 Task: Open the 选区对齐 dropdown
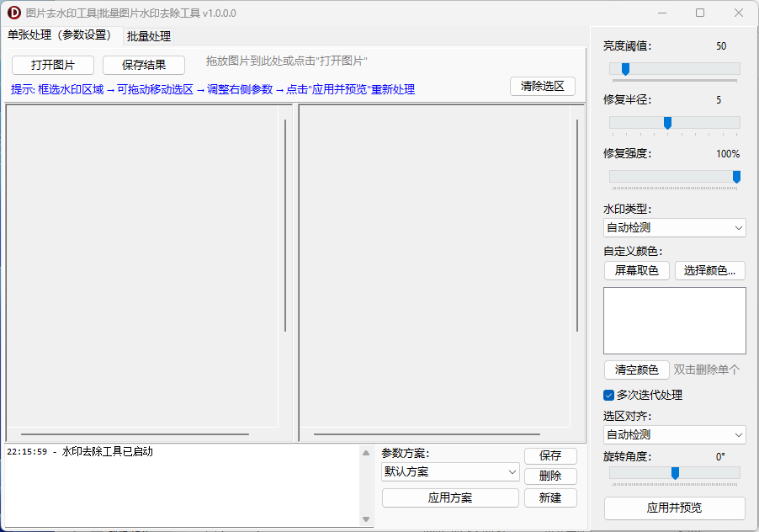tap(673, 435)
